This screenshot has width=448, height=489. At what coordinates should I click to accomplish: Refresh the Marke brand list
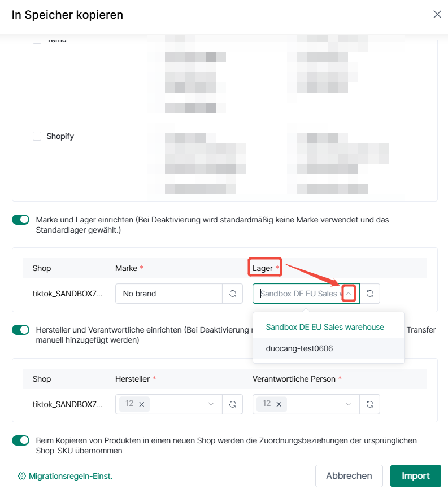232,294
